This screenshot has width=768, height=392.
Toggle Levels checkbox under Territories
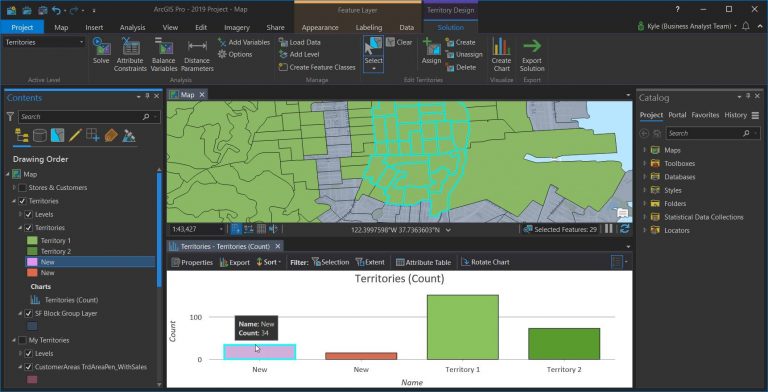(28, 214)
